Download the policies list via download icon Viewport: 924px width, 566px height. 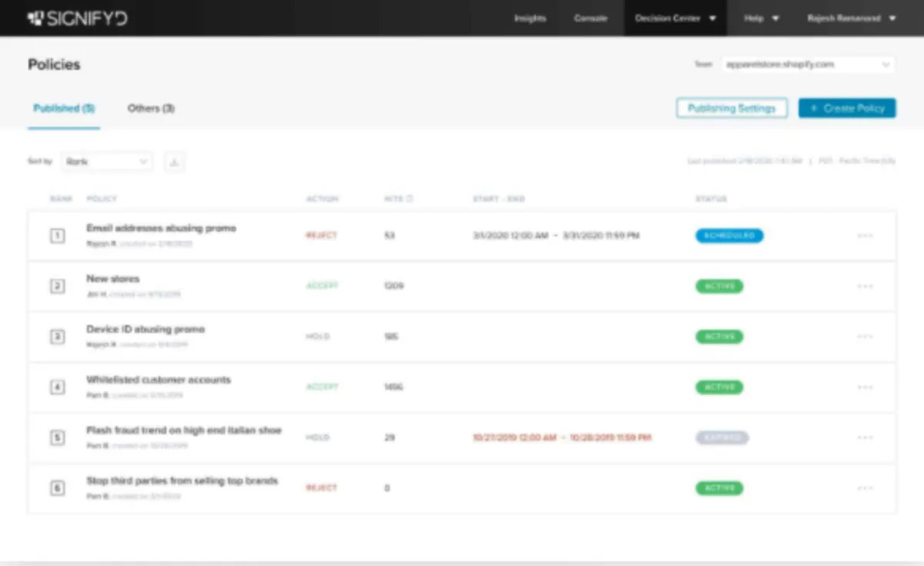[x=174, y=162]
